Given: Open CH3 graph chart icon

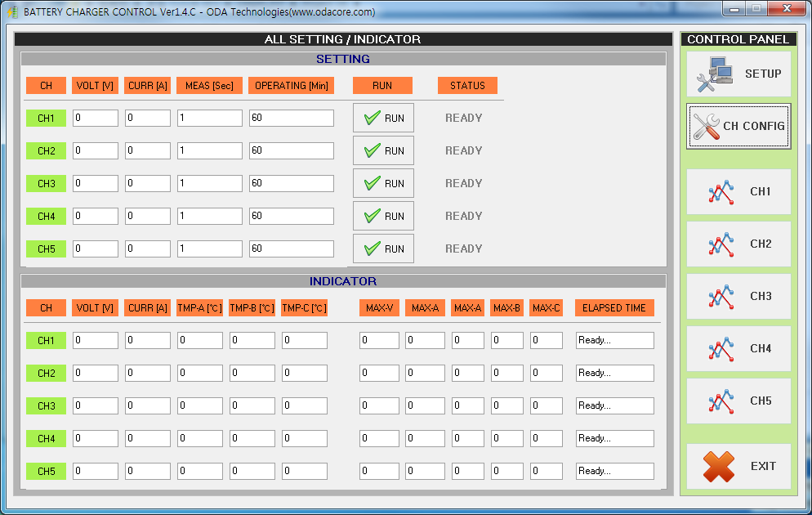Looking at the screenshot, I should click(x=721, y=297).
